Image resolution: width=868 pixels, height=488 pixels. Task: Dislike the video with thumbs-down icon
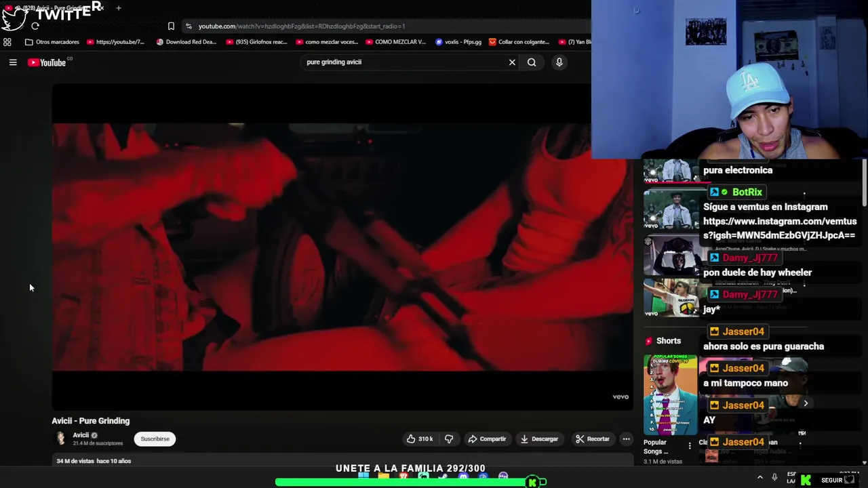click(x=449, y=439)
